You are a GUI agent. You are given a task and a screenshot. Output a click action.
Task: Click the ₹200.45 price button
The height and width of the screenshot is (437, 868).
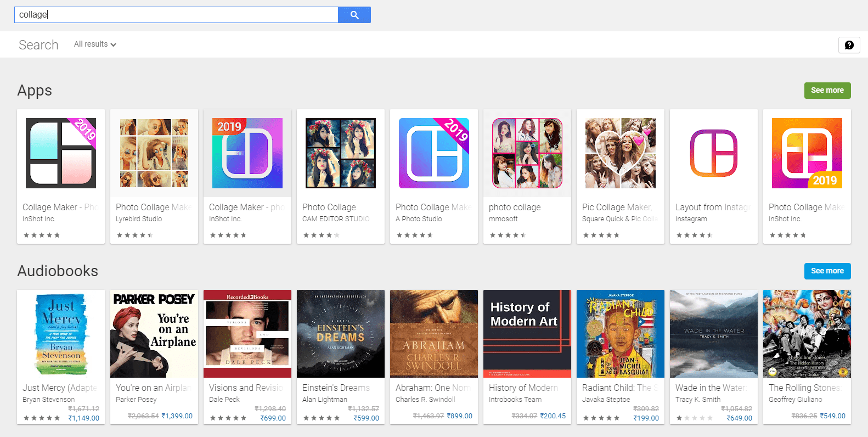[553, 416]
